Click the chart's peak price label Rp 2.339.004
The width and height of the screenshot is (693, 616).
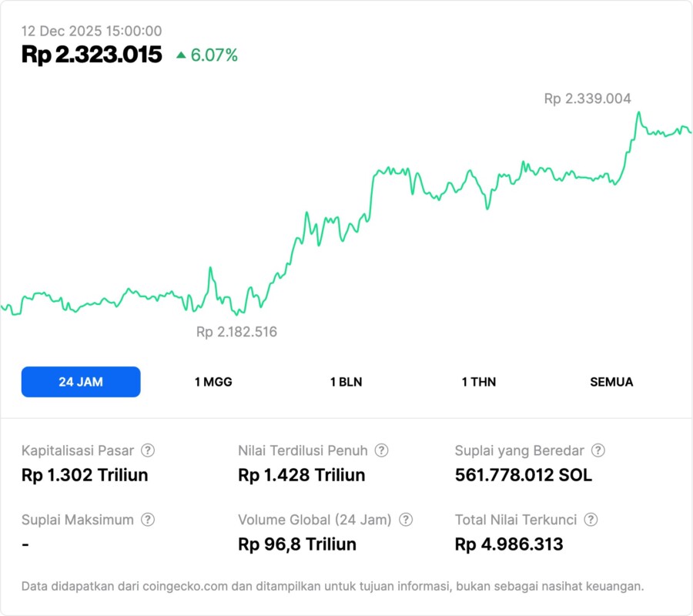[x=588, y=99]
